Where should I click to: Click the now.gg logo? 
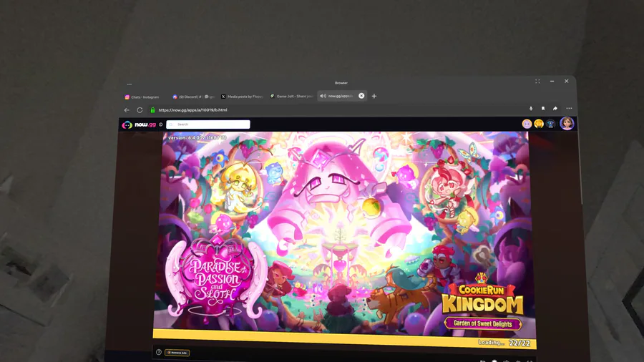point(140,124)
